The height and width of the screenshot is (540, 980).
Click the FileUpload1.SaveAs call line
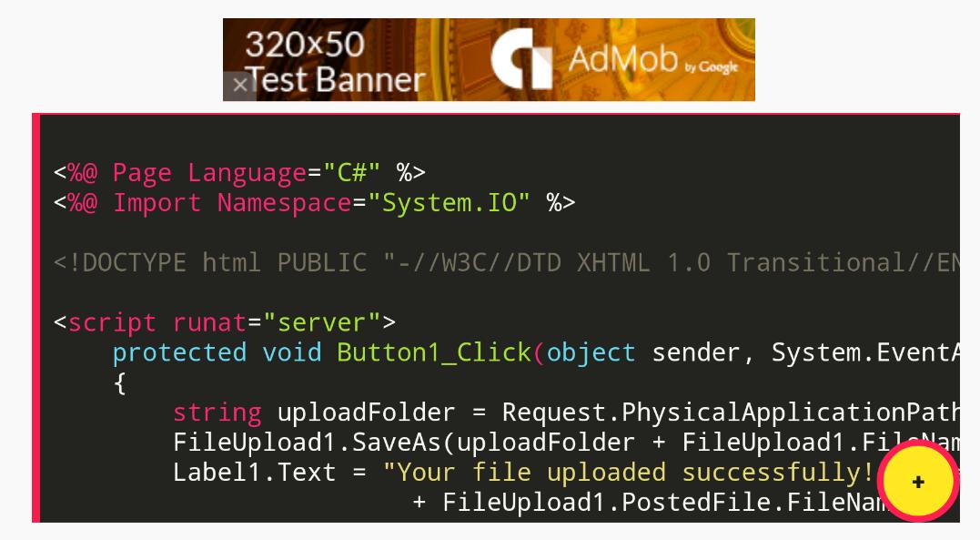566,443
